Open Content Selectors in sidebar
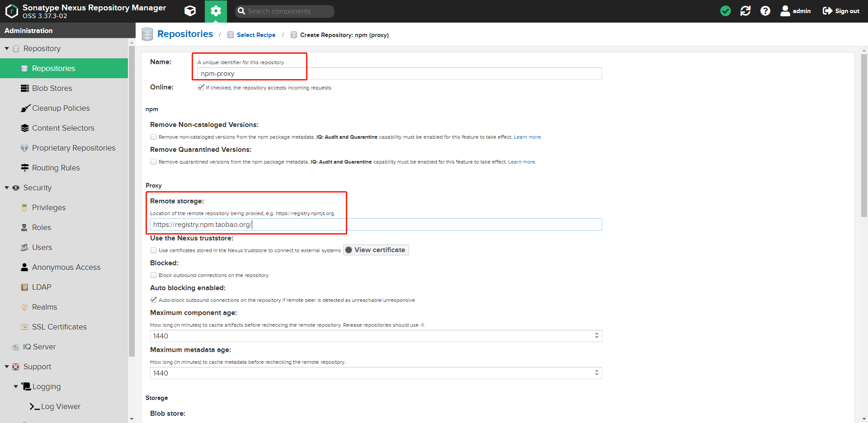Screen dimensions: 868x423 coord(64,128)
